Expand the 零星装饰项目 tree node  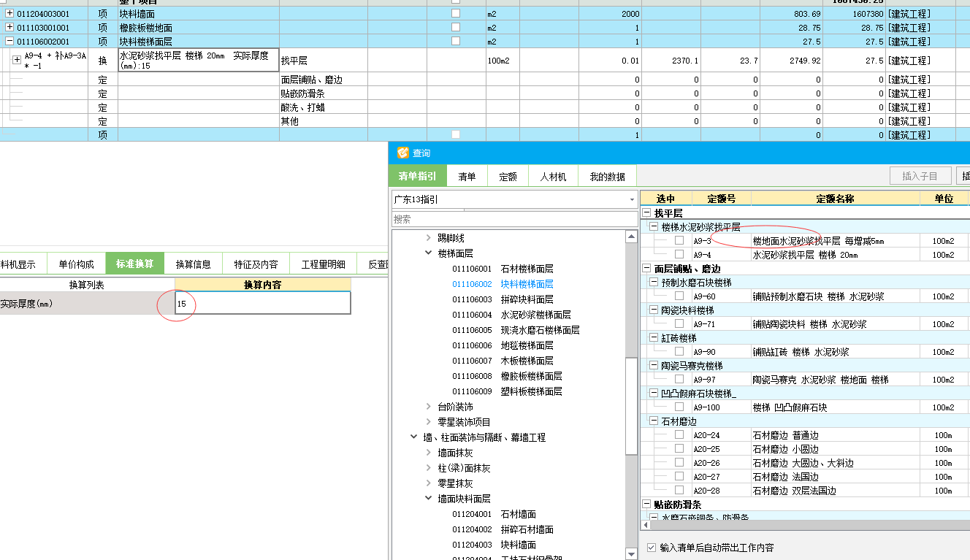click(x=429, y=422)
